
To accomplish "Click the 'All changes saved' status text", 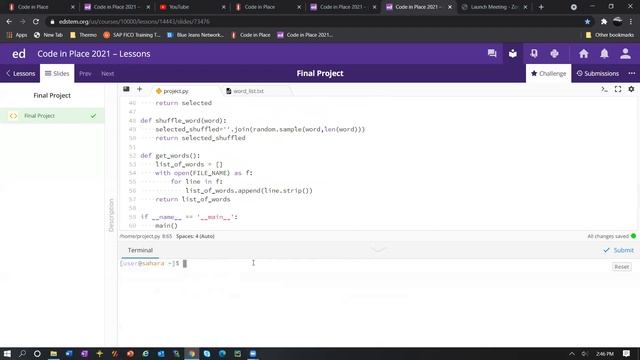I will pyautogui.click(x=608, y=236).
